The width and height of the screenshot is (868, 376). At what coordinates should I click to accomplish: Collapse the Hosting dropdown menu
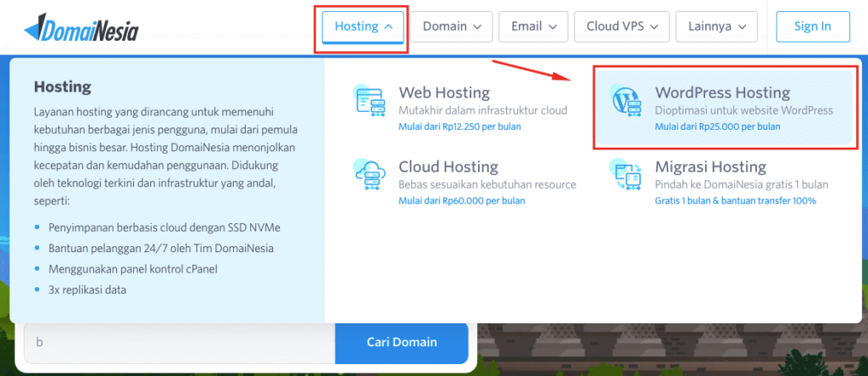(364, 26)
